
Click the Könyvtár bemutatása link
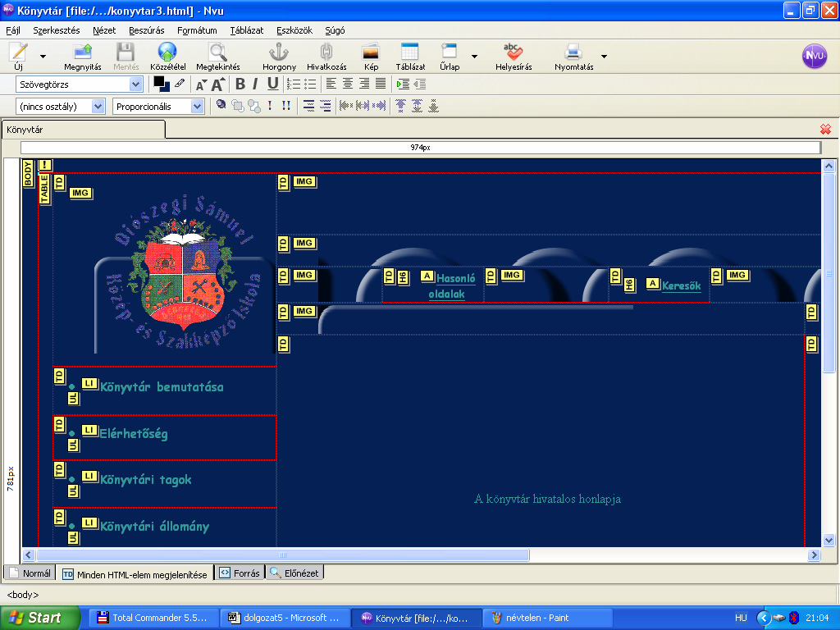click(162, 387)
